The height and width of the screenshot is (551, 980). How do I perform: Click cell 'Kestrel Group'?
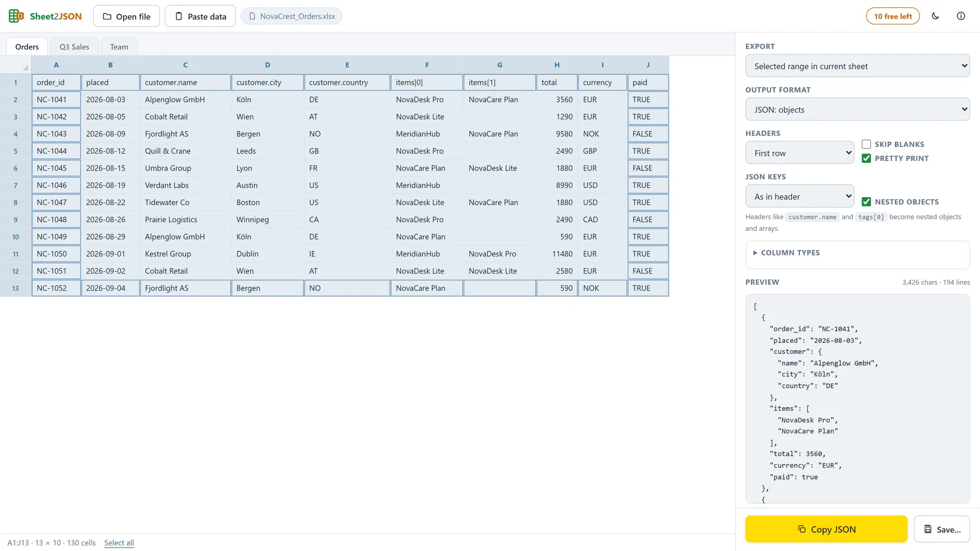[x=186, y=253]
